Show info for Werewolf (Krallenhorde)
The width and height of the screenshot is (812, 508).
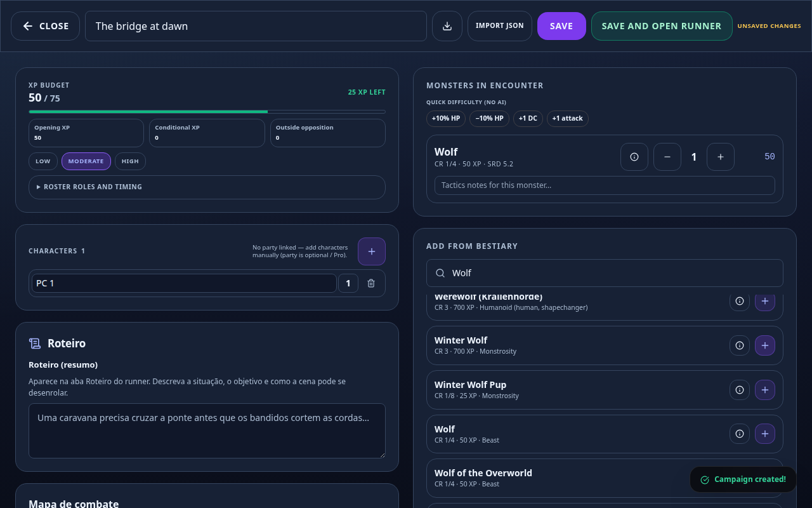(740, 302)
